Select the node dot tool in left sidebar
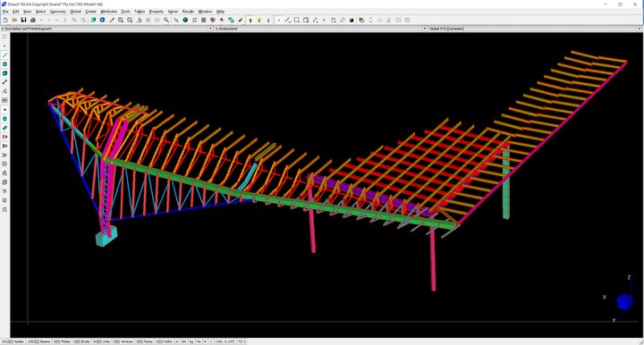This screenshot has height=345, width=644. [x=4, y=46]
